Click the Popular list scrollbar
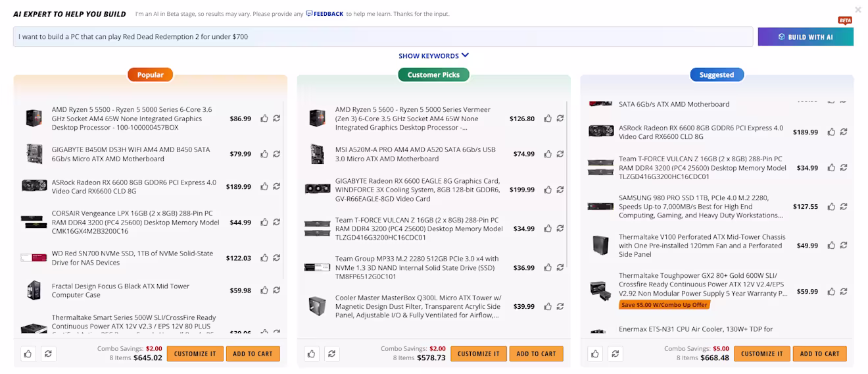Viewport: 868px width, 374px height. [x=283, y=190]
